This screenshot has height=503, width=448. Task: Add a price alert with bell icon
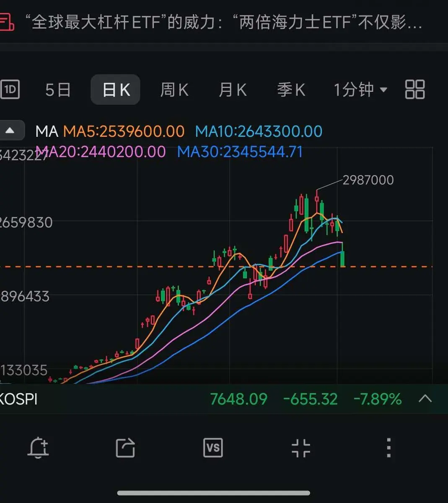[x=38, y=448]
